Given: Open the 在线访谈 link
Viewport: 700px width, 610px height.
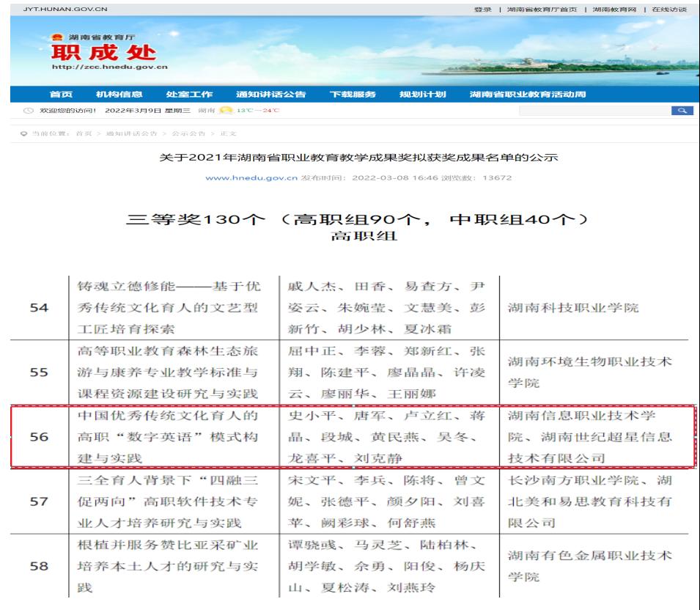Looking at the screenshot, I should pyautogui.click(x=670, y=9).
